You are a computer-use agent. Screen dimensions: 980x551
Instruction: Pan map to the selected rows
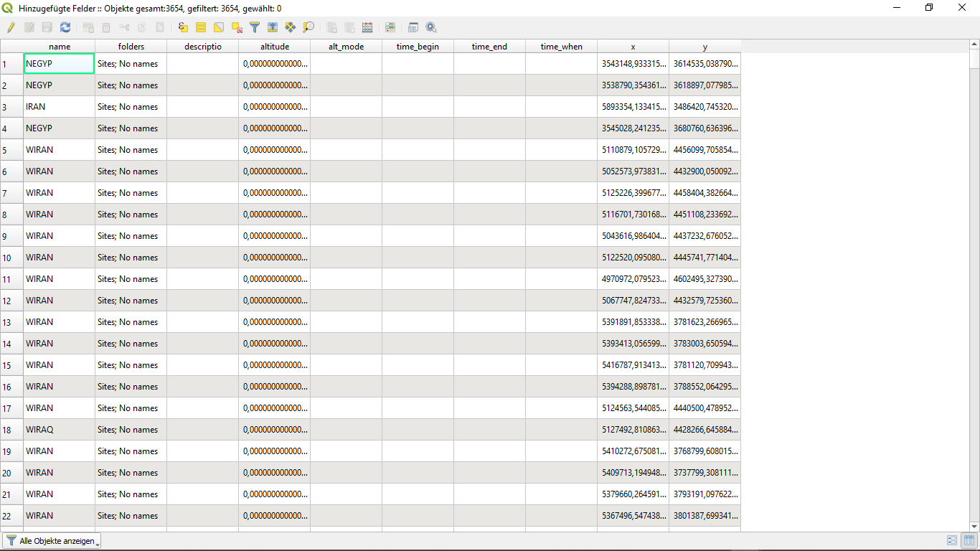click(x=291, y=27)
